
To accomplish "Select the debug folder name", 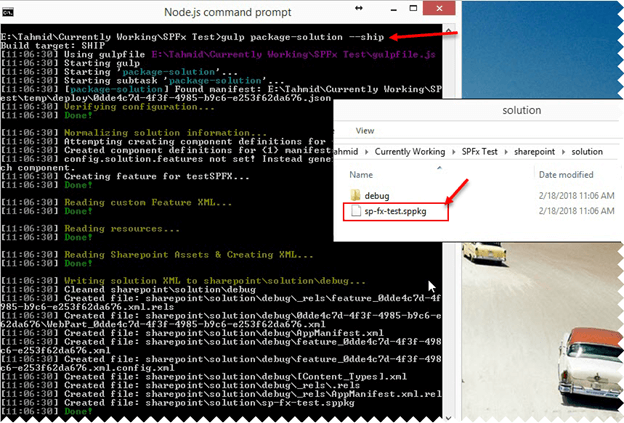I will pyautogui.click(x=377, y=196).
